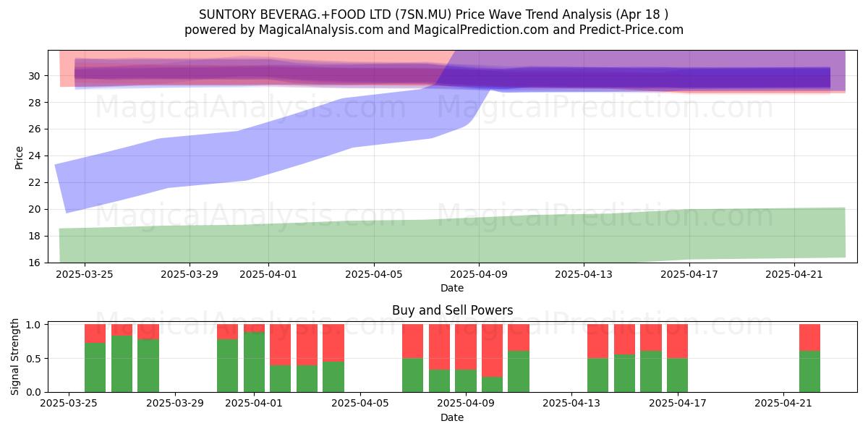Image resolution: width=868 pixels, height=434 pixels.
Task: Click the 'Date' label under the price chart
Action: point(452,288)
